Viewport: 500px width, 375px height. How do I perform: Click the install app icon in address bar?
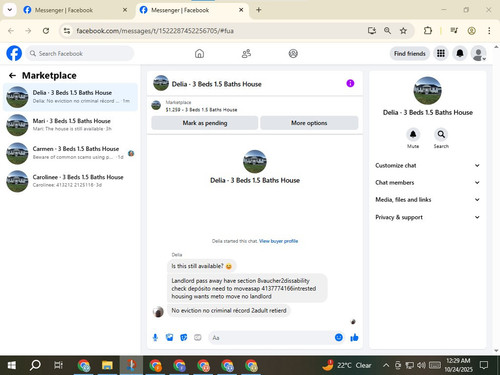pyautogui.click(x=372, y=31)
